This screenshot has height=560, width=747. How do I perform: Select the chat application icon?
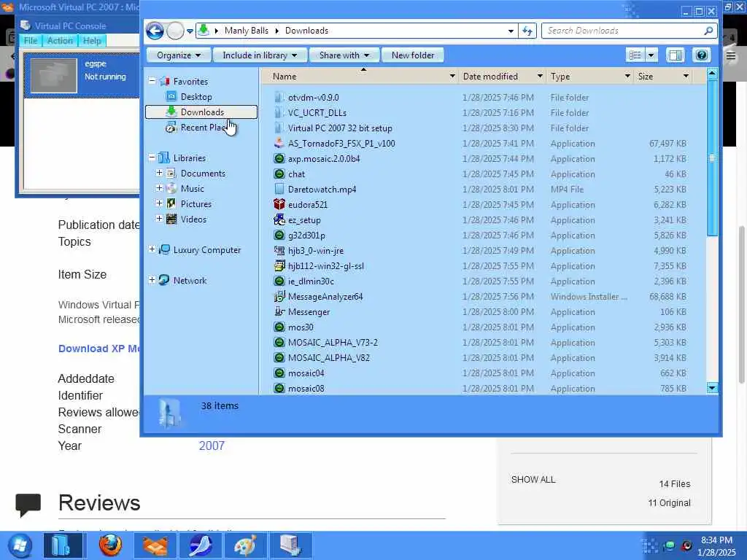click(x=279, y=174)
